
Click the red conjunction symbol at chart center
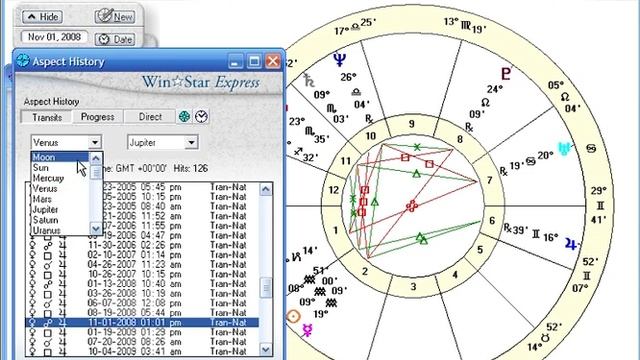[411, 206]
